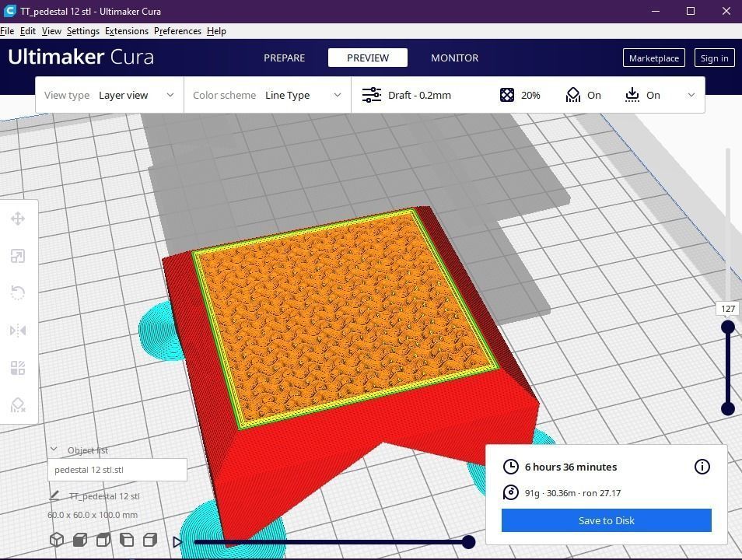The width and height of the screenshot is (742, 560).
Task: Click the print profile sliders icon
Action: click(372, 95)
